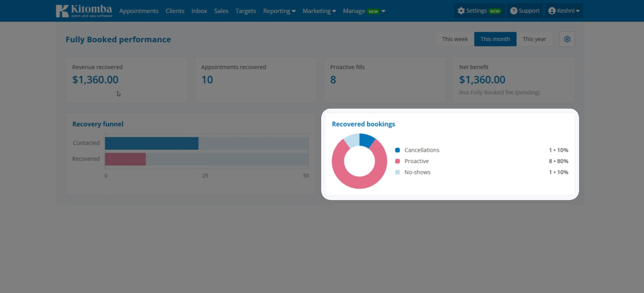Click the Proactive 8 • 80% value
The image size is (644, 293).
click(558, 161)
